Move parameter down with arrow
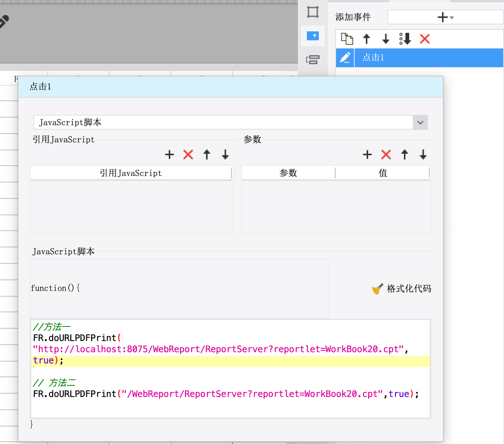This screenshot has width=504, height=444. [x=423, y=154]
